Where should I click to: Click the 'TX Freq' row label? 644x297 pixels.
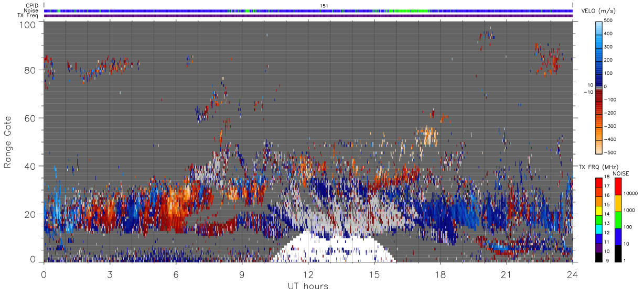28,15
